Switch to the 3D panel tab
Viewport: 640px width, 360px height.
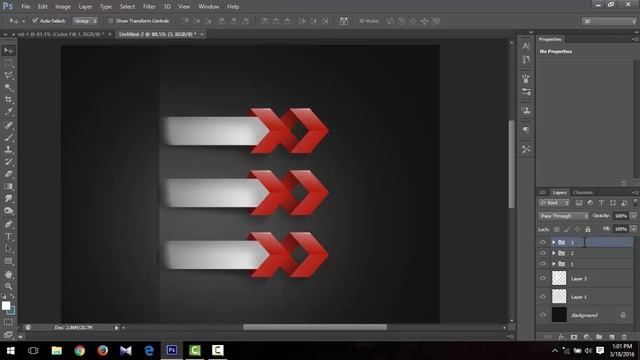[x=542, y=193]
